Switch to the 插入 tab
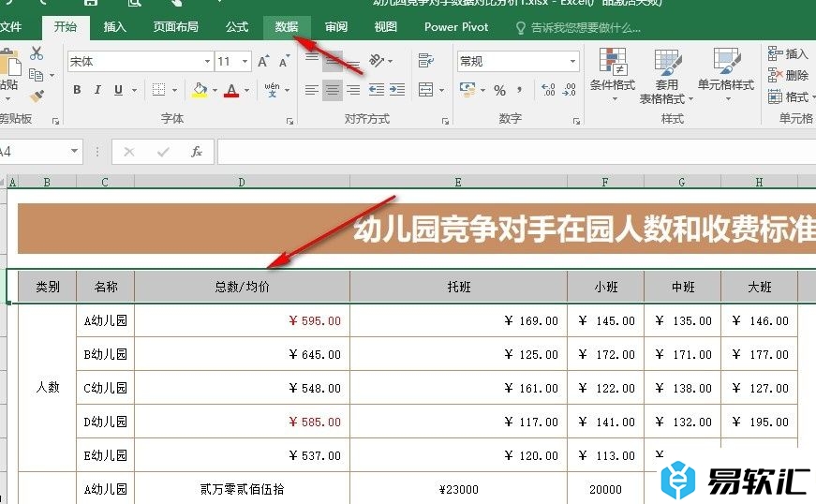 tap(115, 27)
